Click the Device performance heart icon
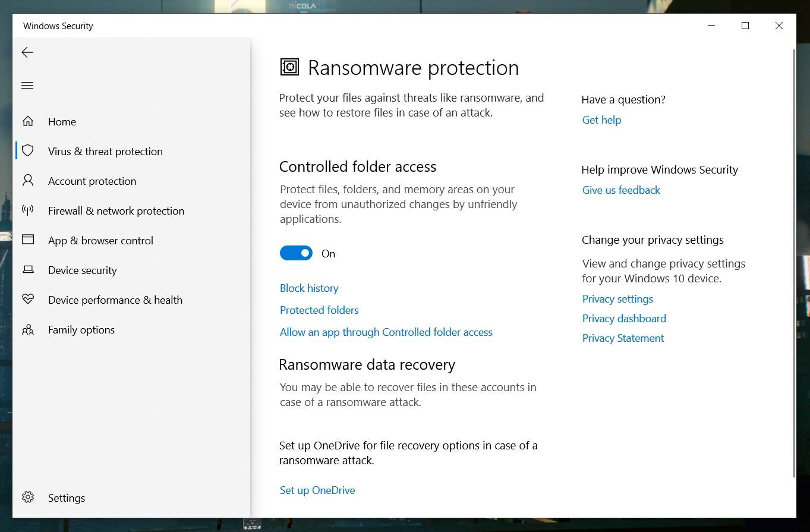Viewport: 810px width, 532px height. tap(28, 300)
